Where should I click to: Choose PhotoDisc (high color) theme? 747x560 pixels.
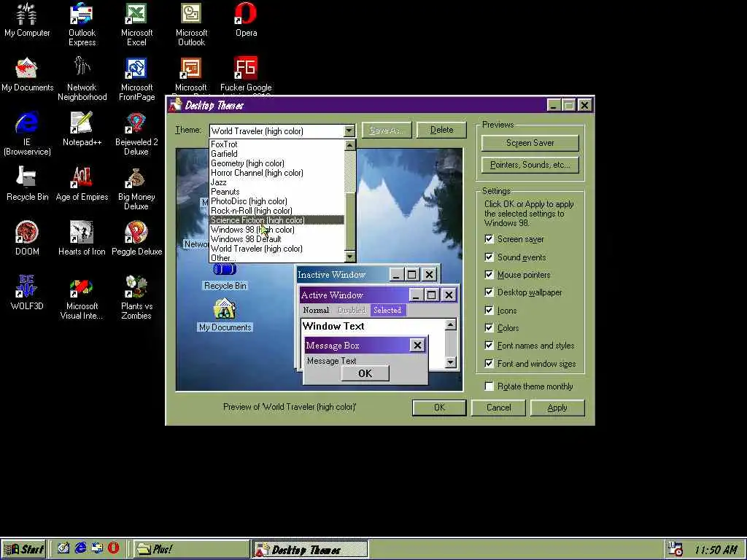pyautogui.click(x=276, y=201)
